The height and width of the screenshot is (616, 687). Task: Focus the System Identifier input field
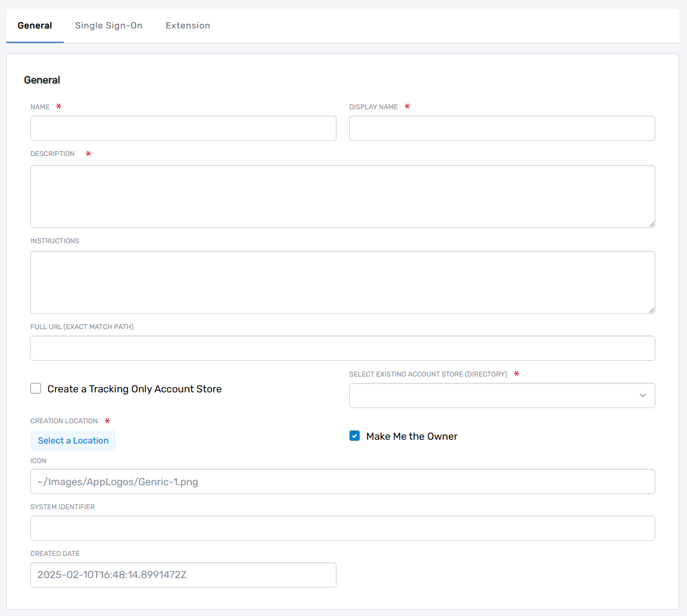(342, 528)
